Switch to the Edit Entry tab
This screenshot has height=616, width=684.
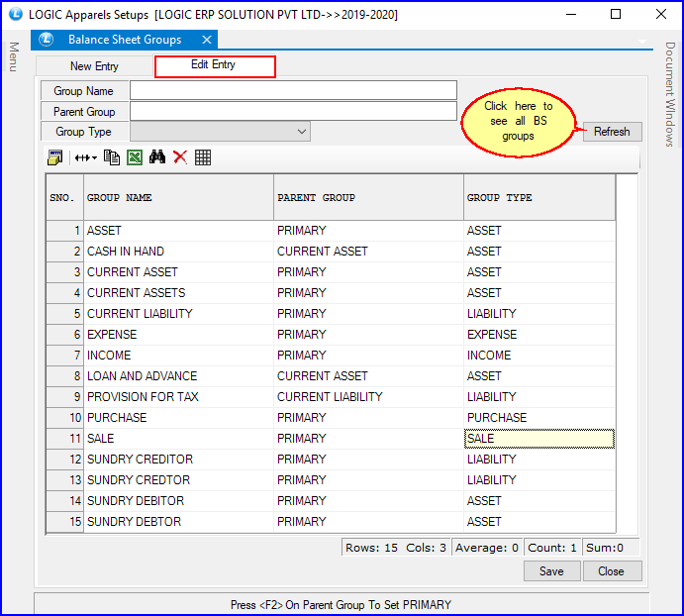click(215, 66)
